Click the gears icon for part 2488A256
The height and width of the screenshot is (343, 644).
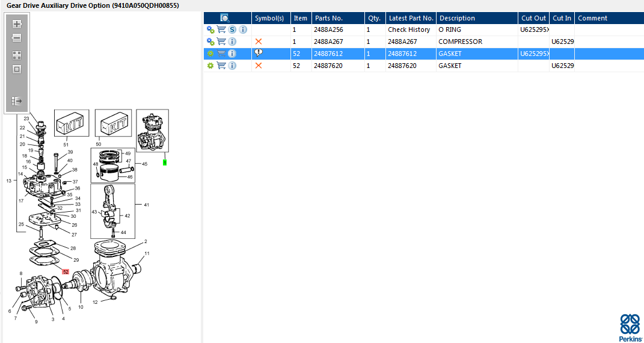point(210,29)
